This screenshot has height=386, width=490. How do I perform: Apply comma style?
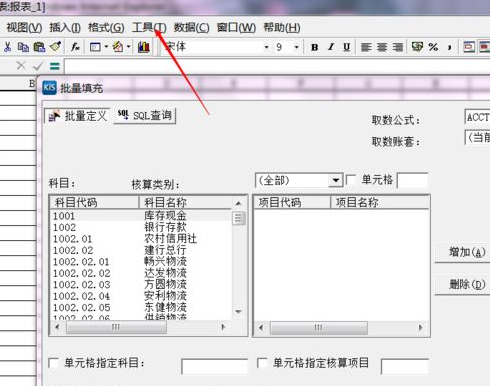449,47
